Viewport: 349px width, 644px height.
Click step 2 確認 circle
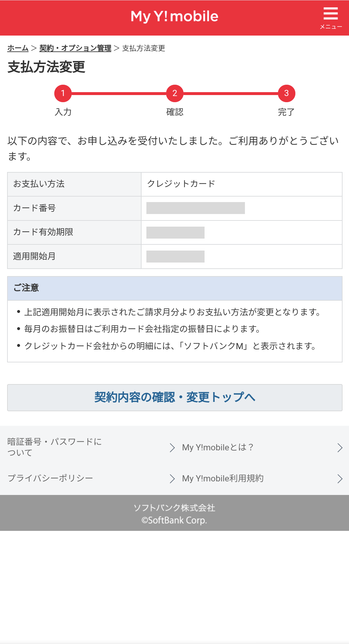pos(174,93)
